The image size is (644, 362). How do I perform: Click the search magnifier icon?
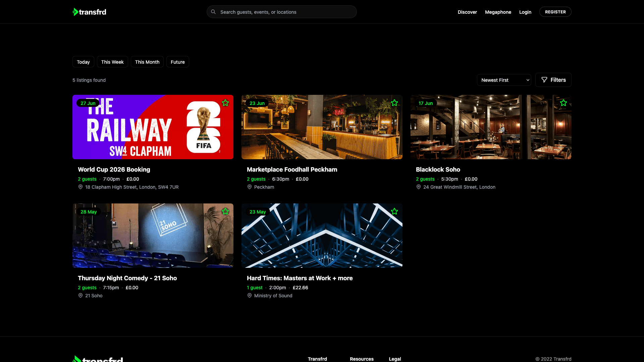(213, 12)
